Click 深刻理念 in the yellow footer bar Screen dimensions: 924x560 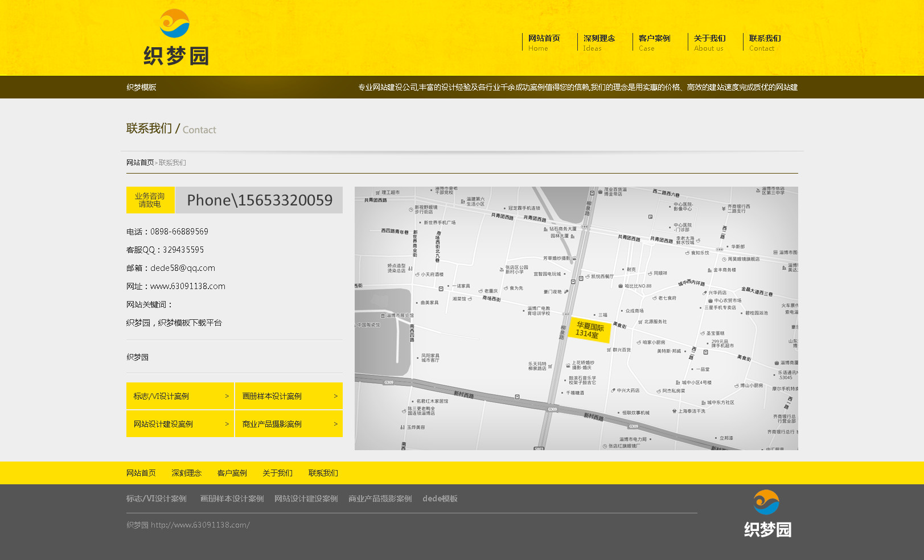(x=187, y=473)
